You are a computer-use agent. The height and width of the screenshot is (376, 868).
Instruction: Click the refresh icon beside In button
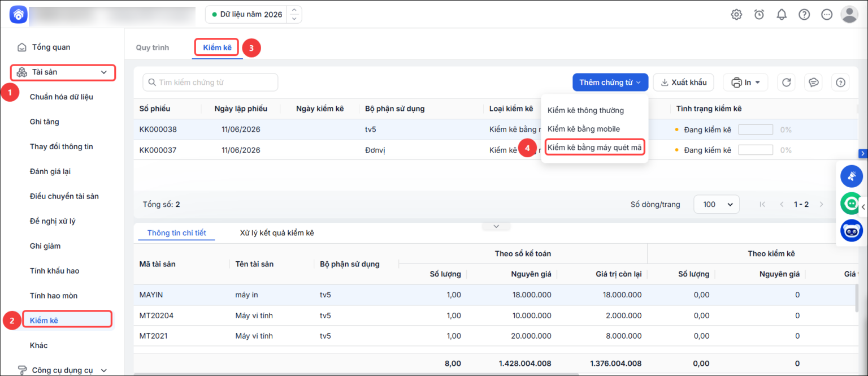786,83
